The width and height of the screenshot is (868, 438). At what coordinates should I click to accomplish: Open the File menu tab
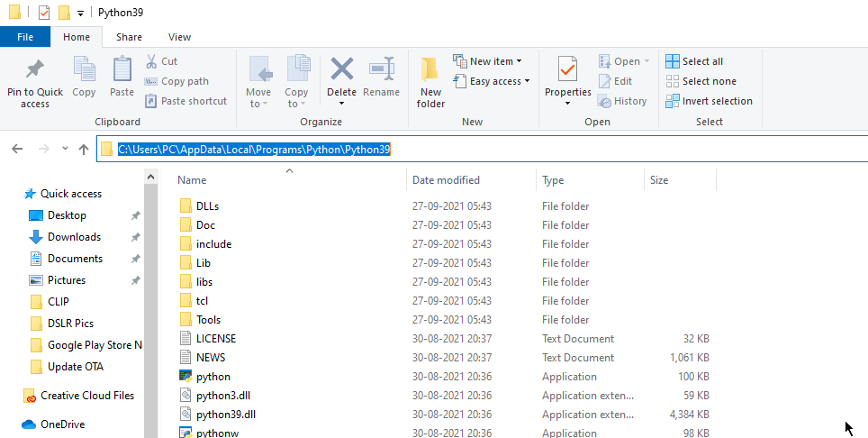click(25, 37)
